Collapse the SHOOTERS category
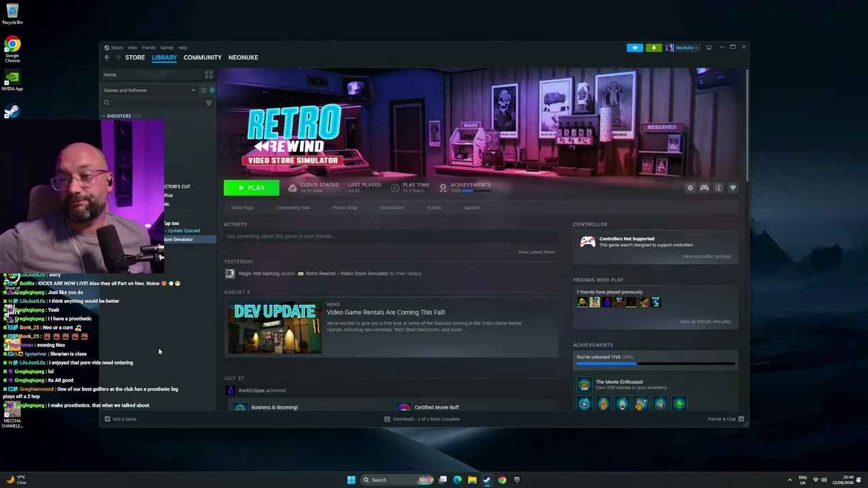 point(104,116)
